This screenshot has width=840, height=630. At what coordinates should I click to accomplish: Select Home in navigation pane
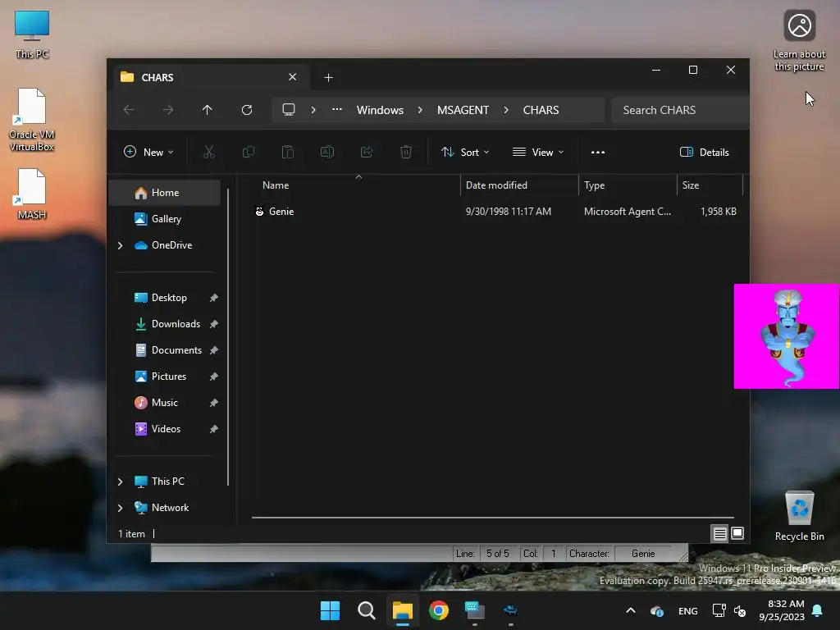coord(165,193)
